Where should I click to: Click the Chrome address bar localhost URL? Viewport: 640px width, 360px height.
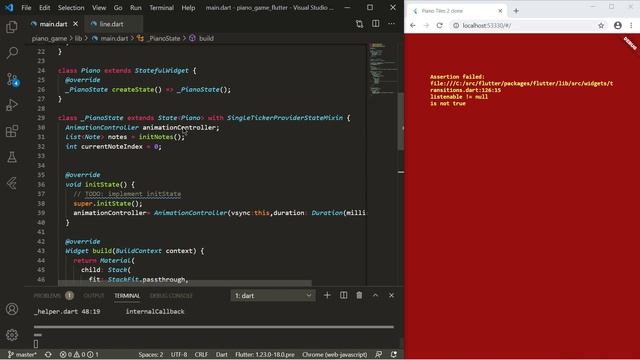point(487,25)
